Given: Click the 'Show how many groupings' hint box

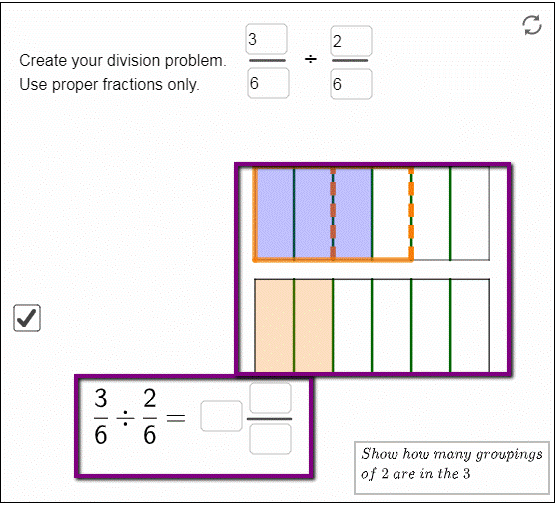Looking at the screenshot, I should pyautogui.click(x=452, y=468).
